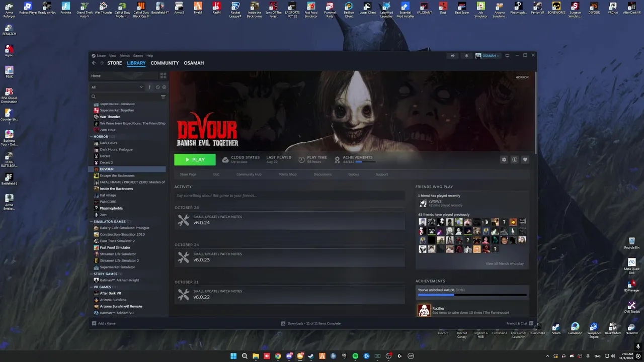This screenshot has height=362, width=644.
Task: Open the OSAMAH profile tab
Action: [194, 63]
